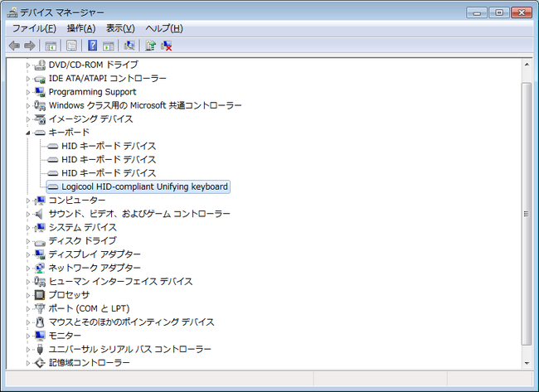The width and height of the screenshot is (539, 392).
Task: Click the vertical scrollbar thumb
Action: [x=527, y=214]
